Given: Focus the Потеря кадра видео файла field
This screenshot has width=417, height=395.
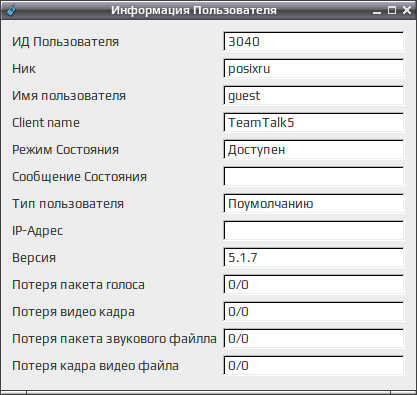Looking at the screenshot, I should (314, 366).
